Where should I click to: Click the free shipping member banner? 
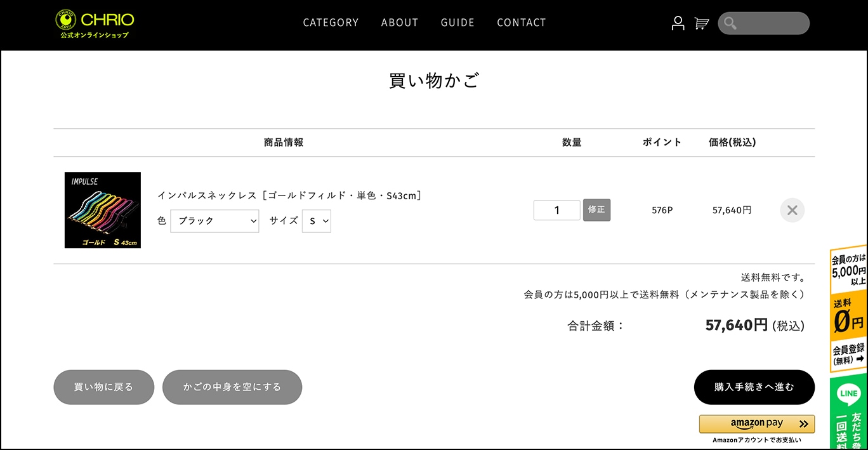tap(849, 308)
